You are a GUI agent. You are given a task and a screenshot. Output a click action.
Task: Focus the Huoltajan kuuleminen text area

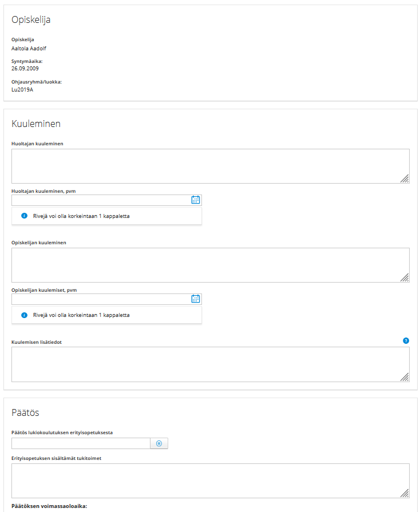click(x=211, y=166)
